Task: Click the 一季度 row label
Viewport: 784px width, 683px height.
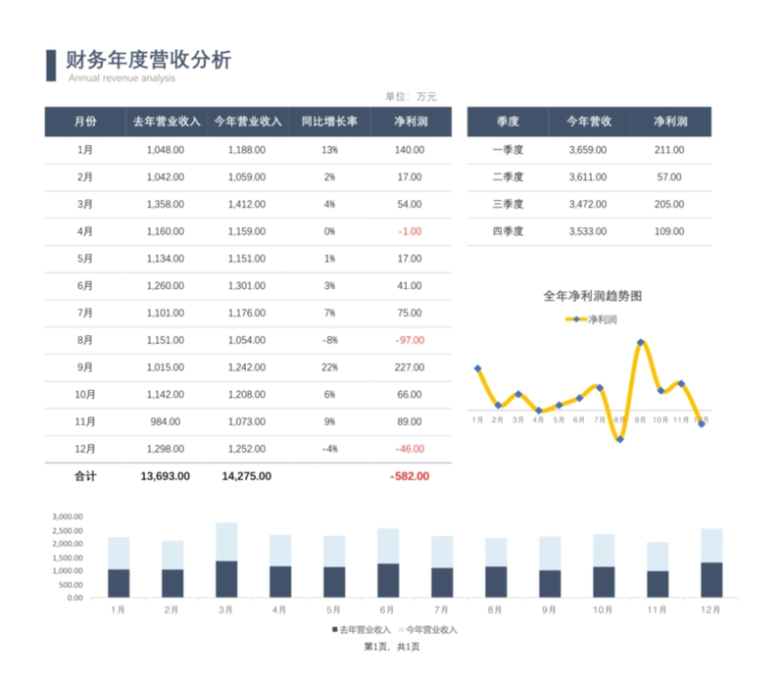Action: 507,150
